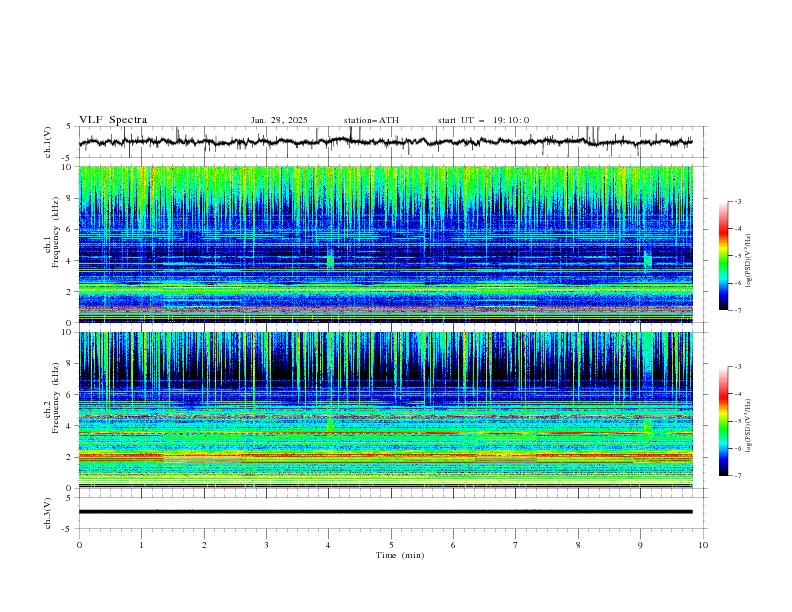
Task: Click the ch.1 color bar 'log(PSD)(V²/Hz)' label
Action: [748, 260]
